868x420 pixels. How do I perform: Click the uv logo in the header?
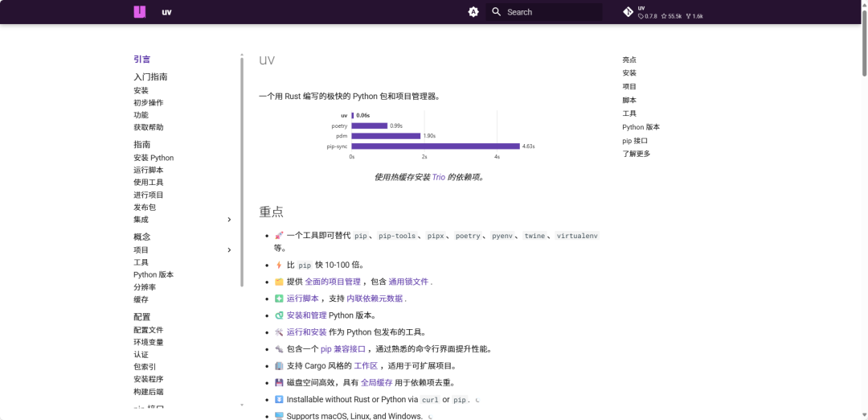click(140, 11)
